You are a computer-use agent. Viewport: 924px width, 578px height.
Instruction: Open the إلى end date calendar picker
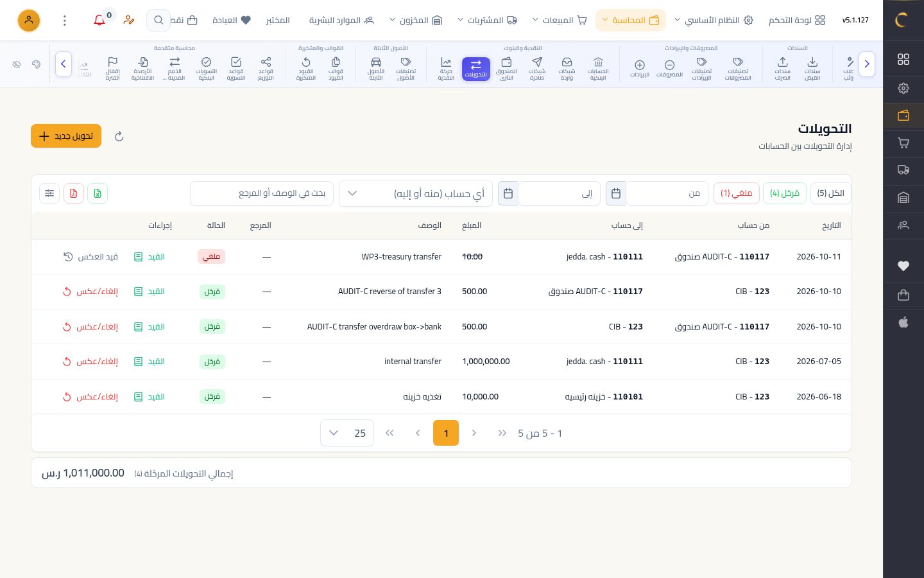click(x=508, y=193)
